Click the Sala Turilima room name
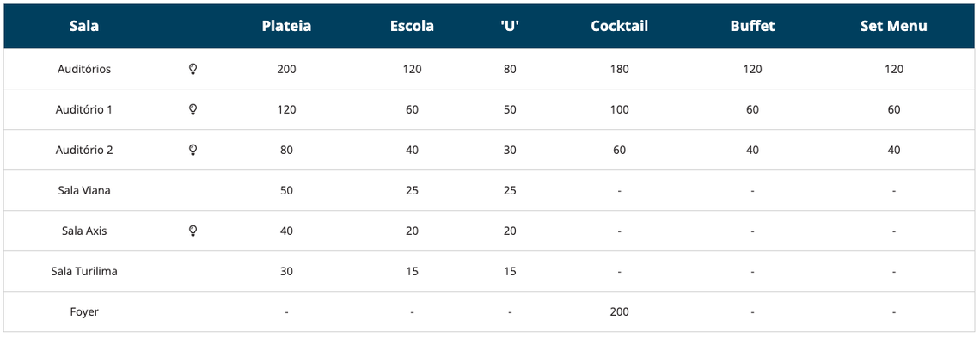Image resolution: width=980 pixels, height=345 pixels. tap(84, 272)
